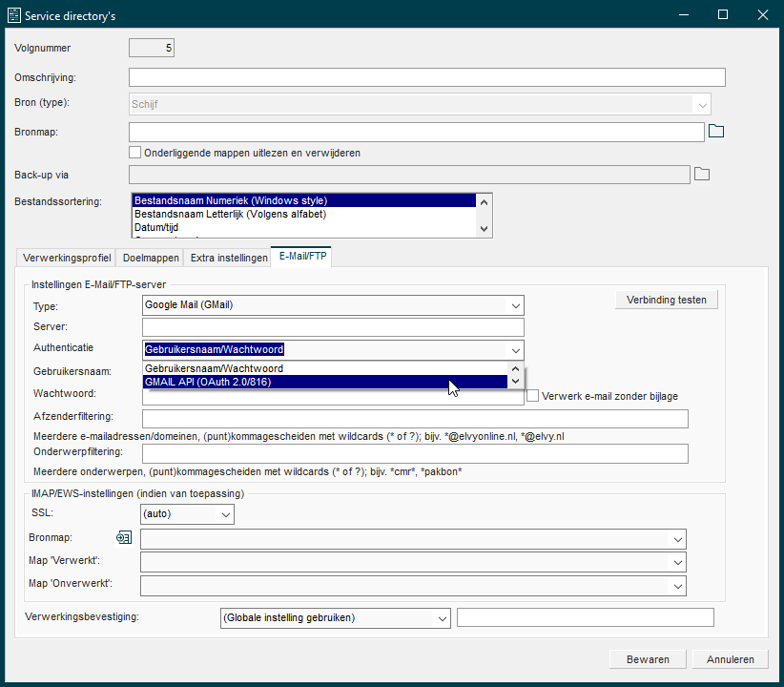
Task: Open the Doelmappen tab
Action: pyautogui.click(x=151, y=258)
